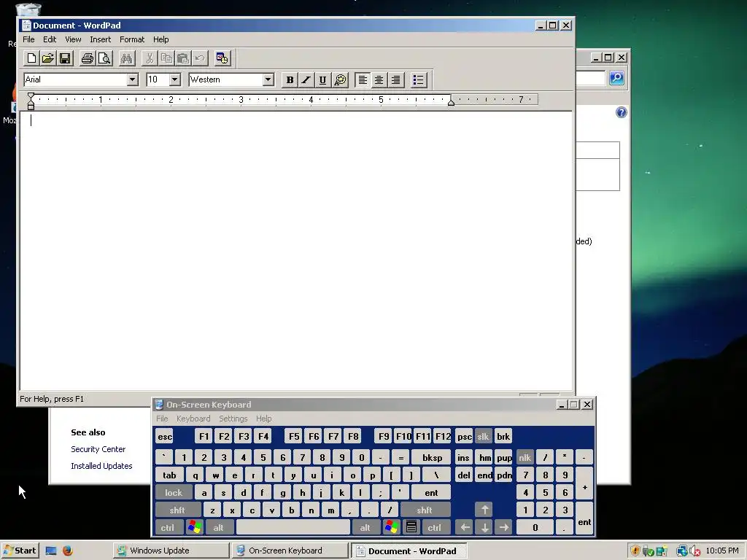Open On-Screen Keyboard Keyboard menu
747x560 pixels.
(193, 419)
